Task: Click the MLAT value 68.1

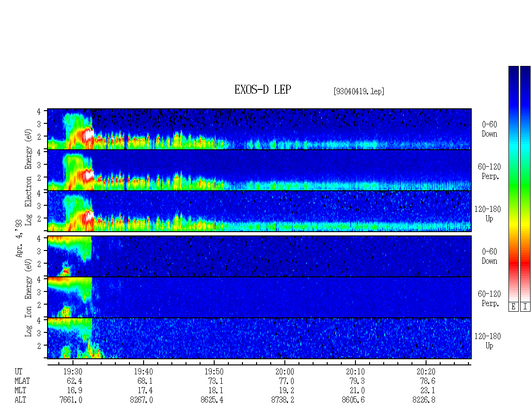Action: coord(145,381)
